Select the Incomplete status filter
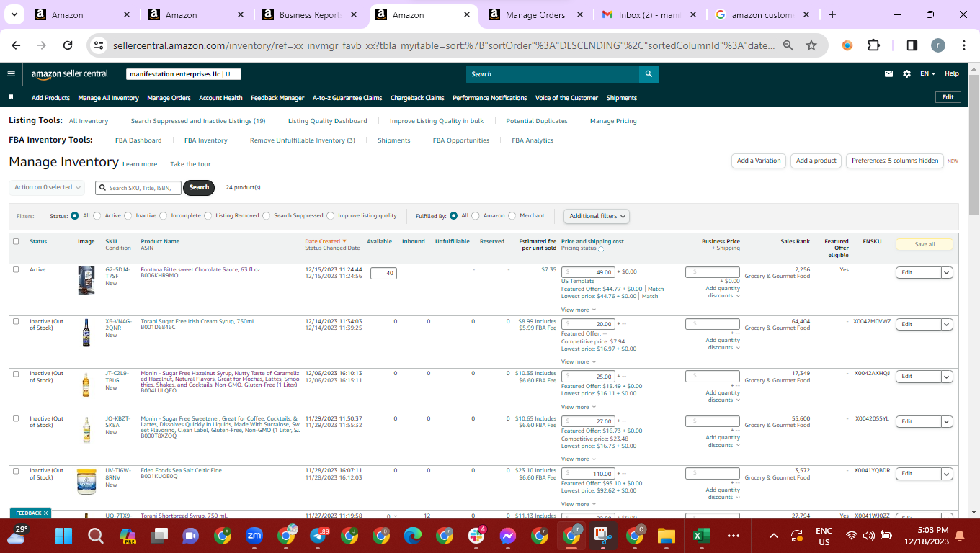980x553 pixels. point(164,215)
